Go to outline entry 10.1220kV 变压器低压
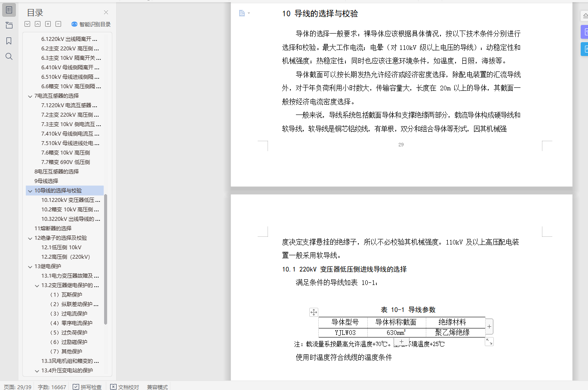588x390 pixels. 71,200
